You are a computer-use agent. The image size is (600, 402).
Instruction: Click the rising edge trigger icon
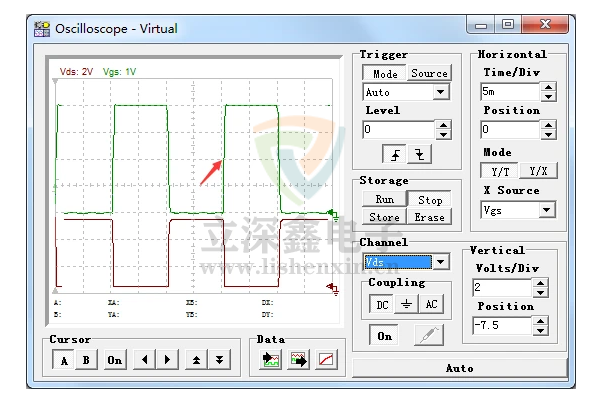click(x=396, y=154)
